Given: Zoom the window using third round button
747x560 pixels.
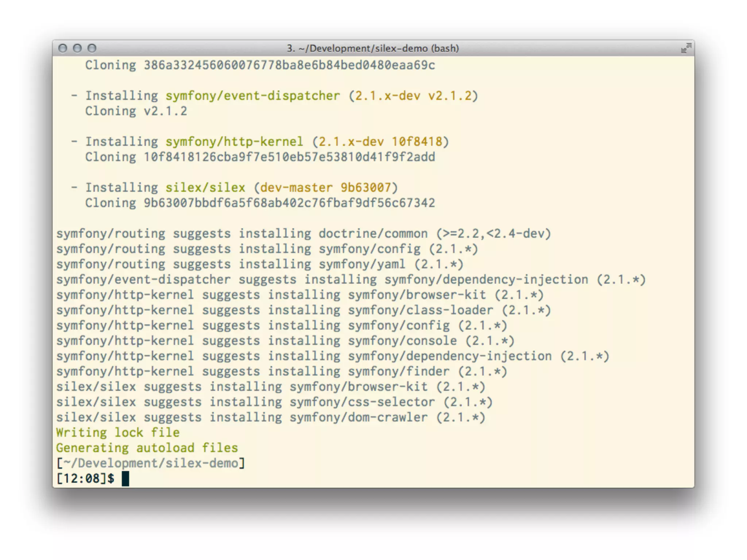Looking at the screenshot, I should pos(92,48).
